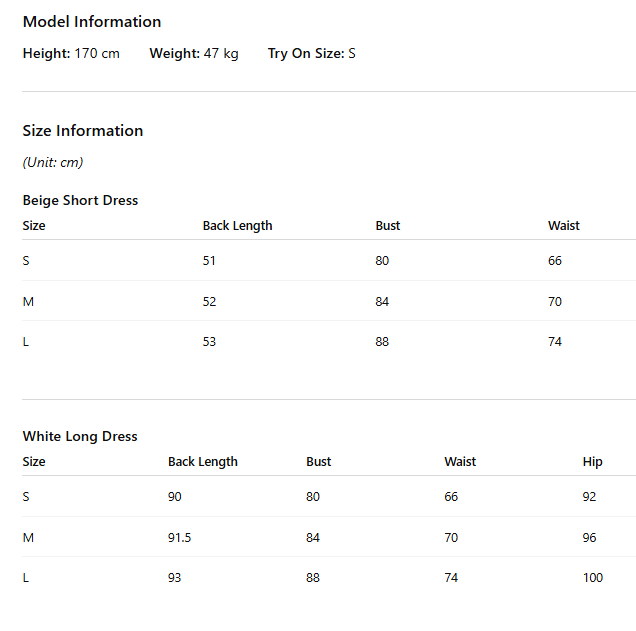Select hip value 96 for size M
The height and width of the screenshot is (631, 636).
pos(589,538)
